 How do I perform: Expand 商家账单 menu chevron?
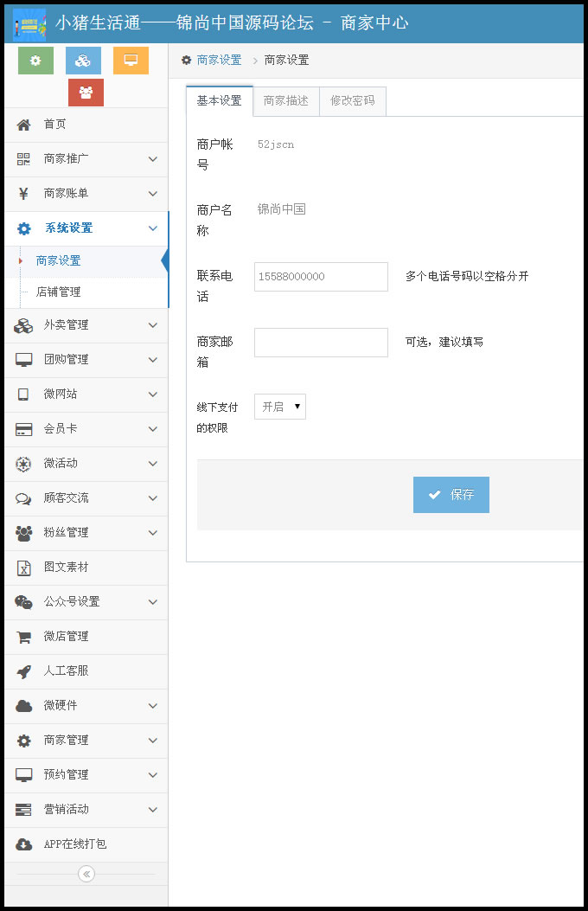[x=153, y=194]
